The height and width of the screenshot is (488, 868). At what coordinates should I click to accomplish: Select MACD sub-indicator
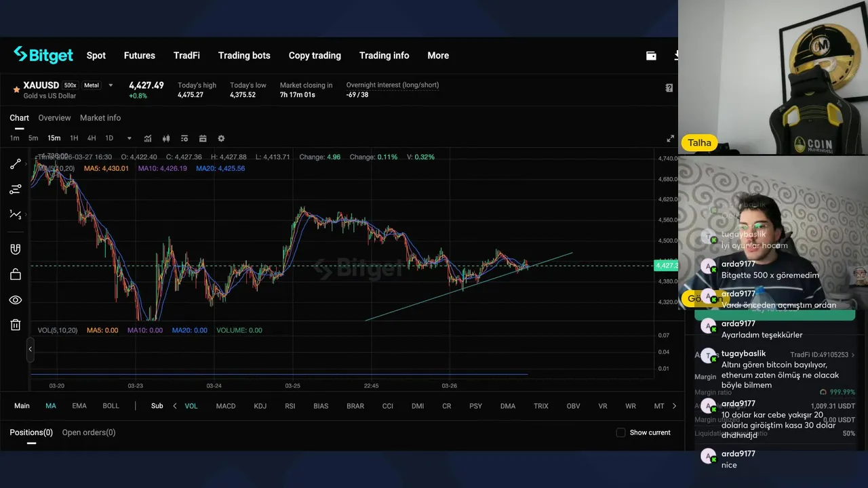click(x=226, y=406)
